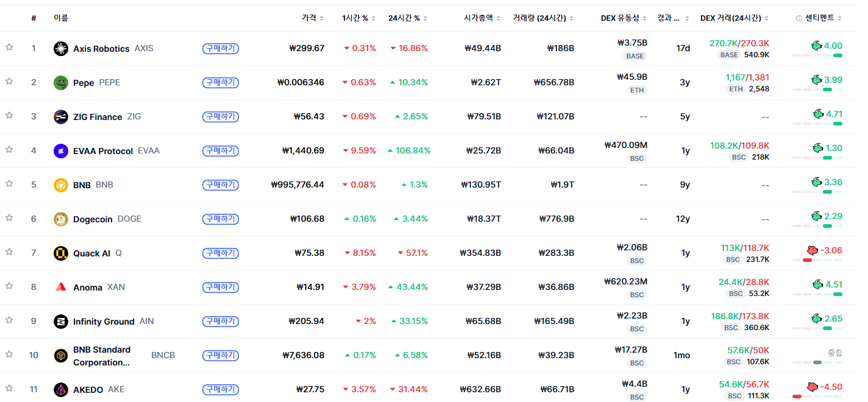Toggle the star for BNB Standard Corporation
Viewport: 868px width, 402px height.
pos(9,354)
